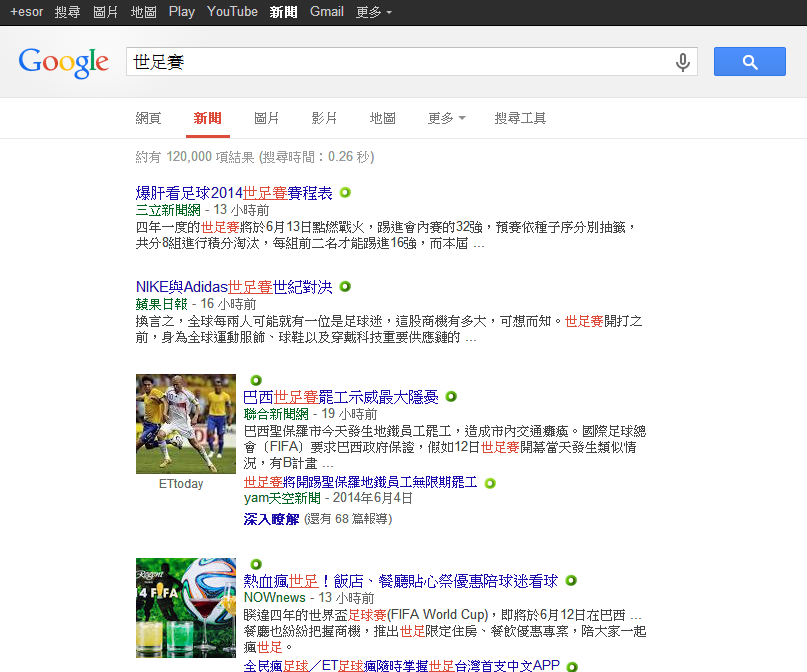Switch to the 影片 search tab

(x=324, y=118)
